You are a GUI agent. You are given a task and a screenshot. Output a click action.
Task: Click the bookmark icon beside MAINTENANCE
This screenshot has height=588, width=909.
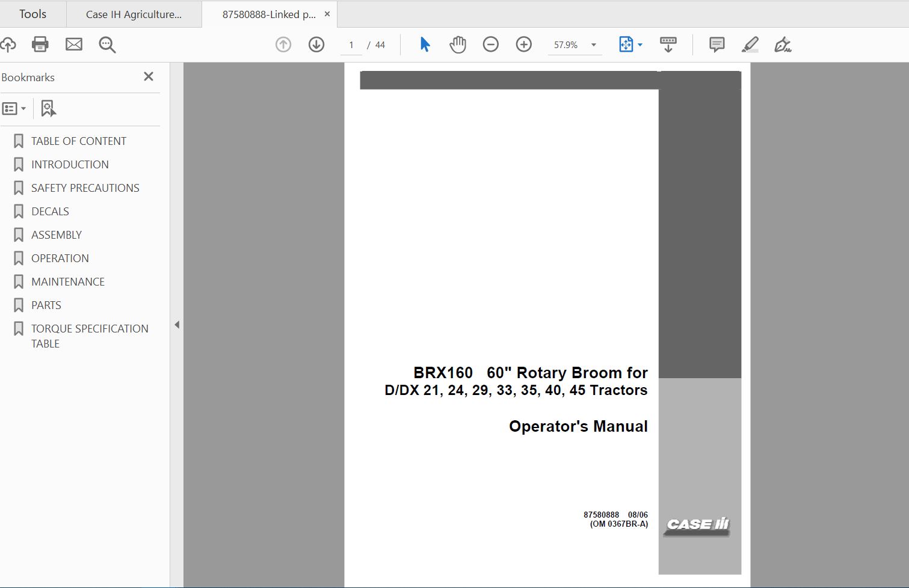pos(19,282)
